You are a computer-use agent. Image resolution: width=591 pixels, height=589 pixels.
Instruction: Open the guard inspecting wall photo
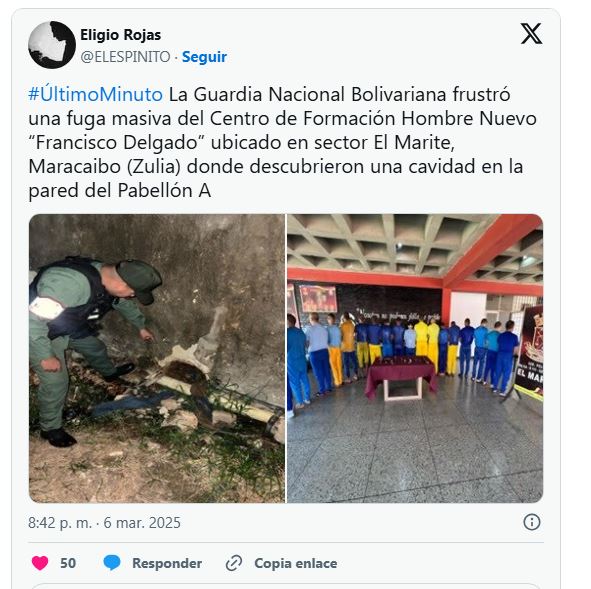click(157, 358)
